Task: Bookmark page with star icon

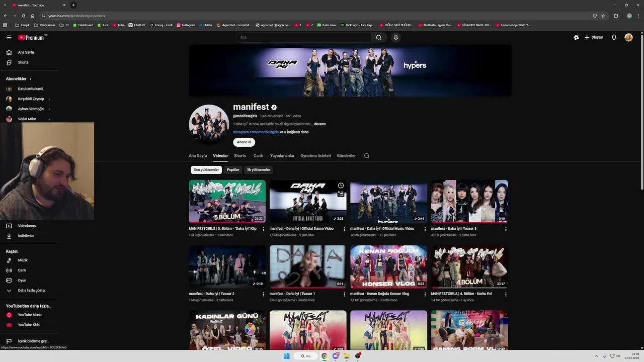Action: tap(603, 16)
